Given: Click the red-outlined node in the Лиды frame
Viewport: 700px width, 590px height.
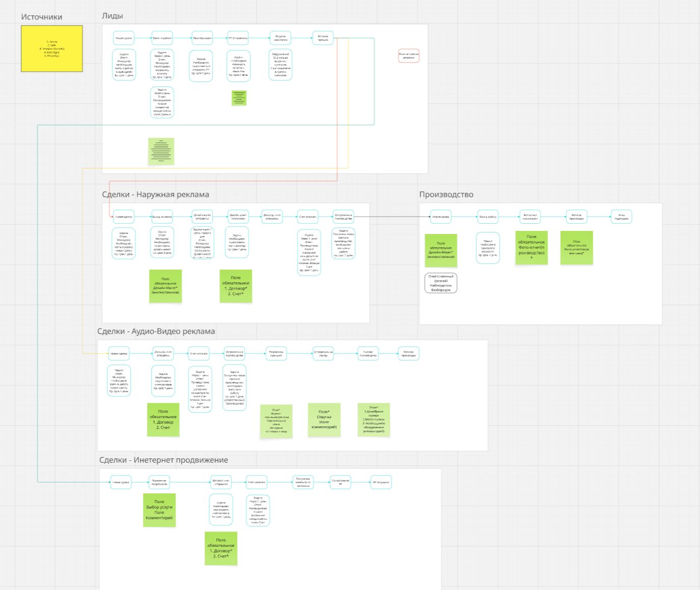Looking at the screenshot, I should [x=409, y=56].
